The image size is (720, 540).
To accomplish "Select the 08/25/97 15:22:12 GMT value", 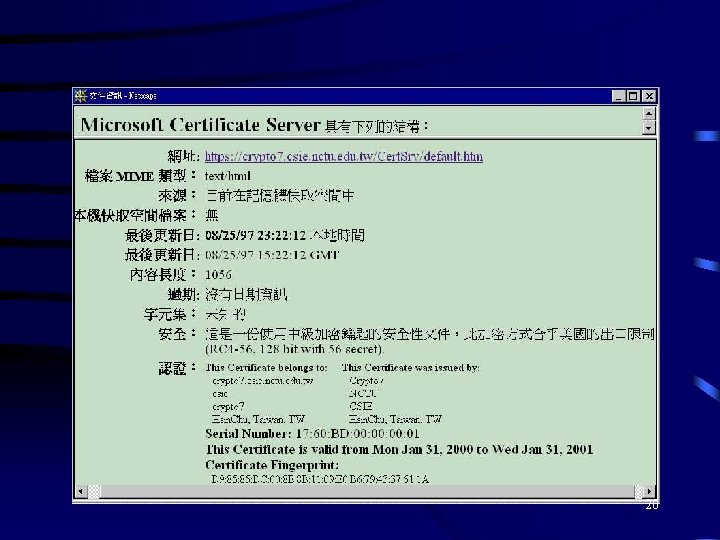I will pyautogui.click(x=272, y=255).
